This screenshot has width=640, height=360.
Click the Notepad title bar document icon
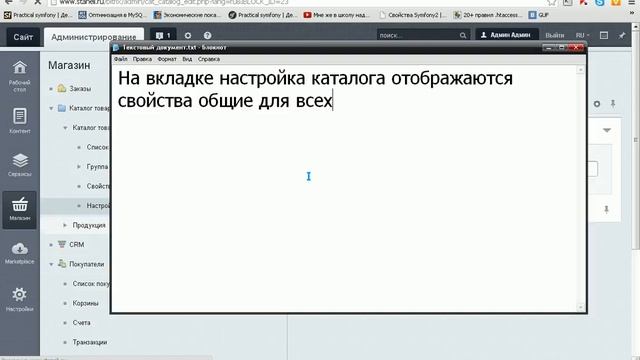116,48
